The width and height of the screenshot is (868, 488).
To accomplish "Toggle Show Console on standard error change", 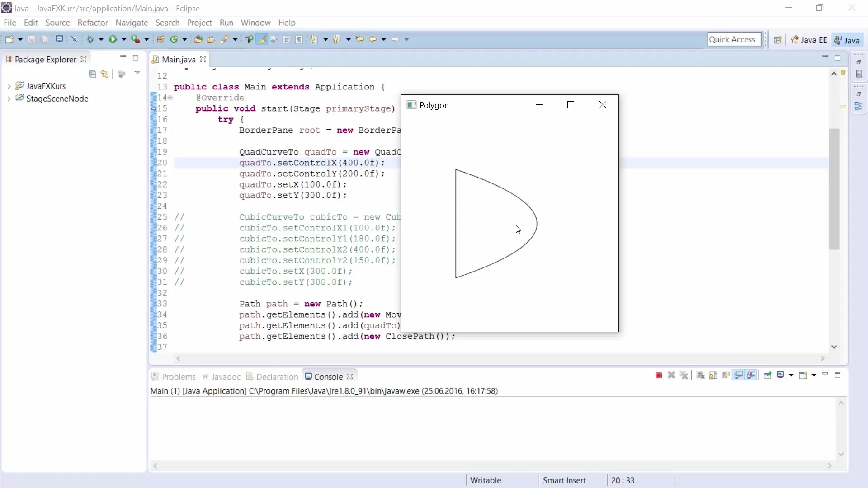I will pyautogui.click(x=751, y=375).
